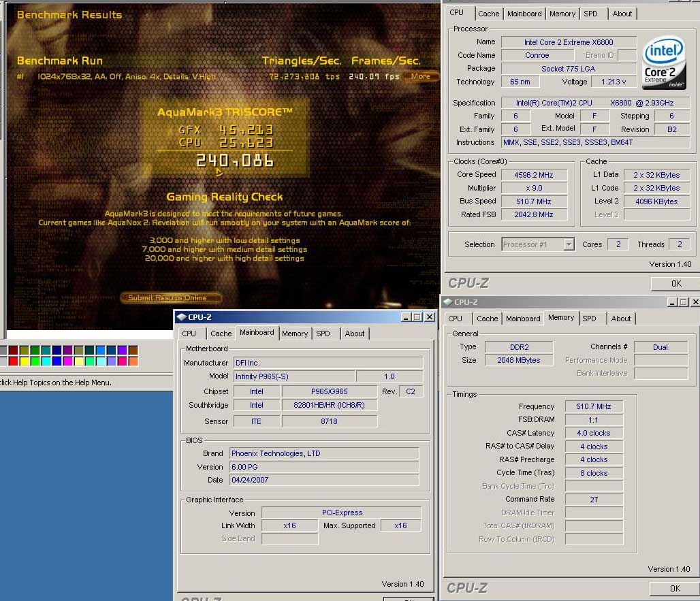Screen dimensions: 700x601
Task: Pick the maroon color swatch
Action: (14, 351)
